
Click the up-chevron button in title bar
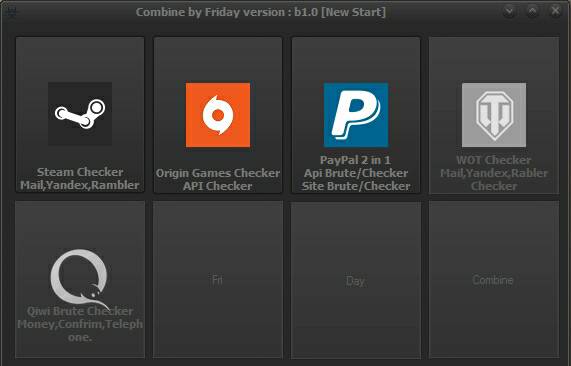pyautogui.click(x=532, y=11)
